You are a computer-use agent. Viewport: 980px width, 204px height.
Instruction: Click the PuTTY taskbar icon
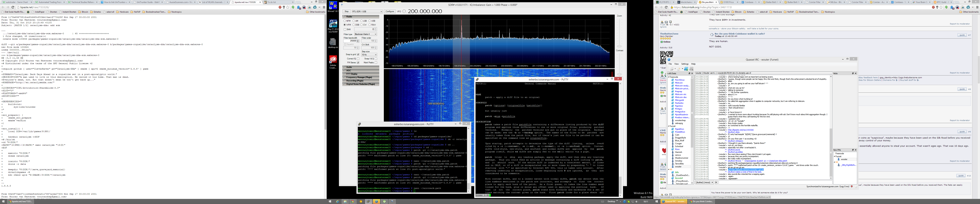pyautogui.click(x=368, y=201)
